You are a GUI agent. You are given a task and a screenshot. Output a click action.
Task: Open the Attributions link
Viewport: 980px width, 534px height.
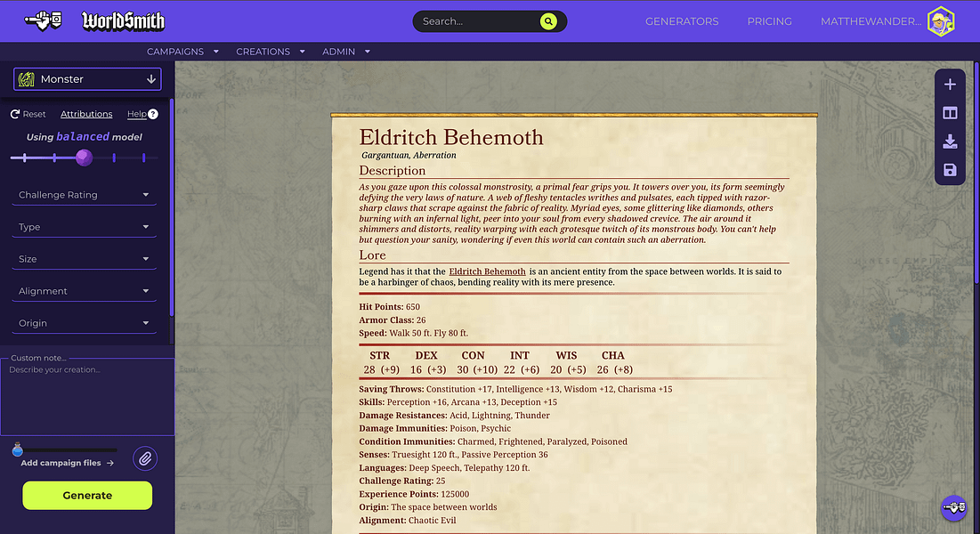[86, 114]
